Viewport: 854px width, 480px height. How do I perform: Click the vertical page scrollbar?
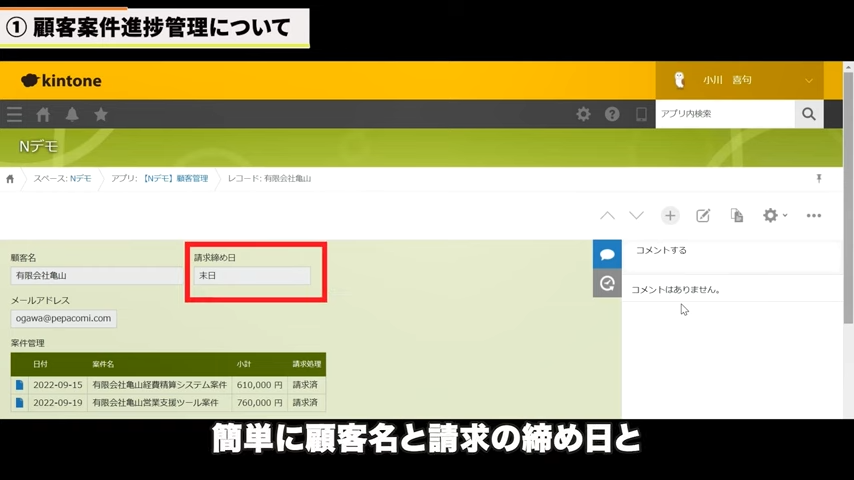tap(848, 196)
